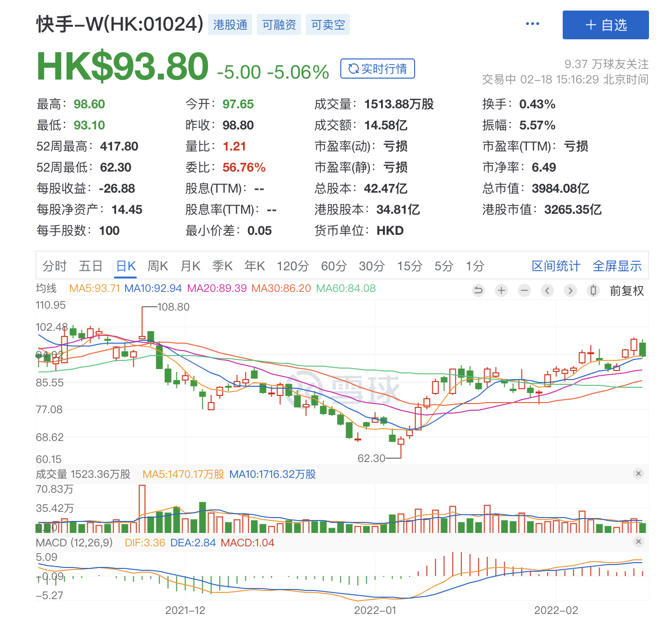
Task: Open the three-dot more options menu
Action: point(533,24)
